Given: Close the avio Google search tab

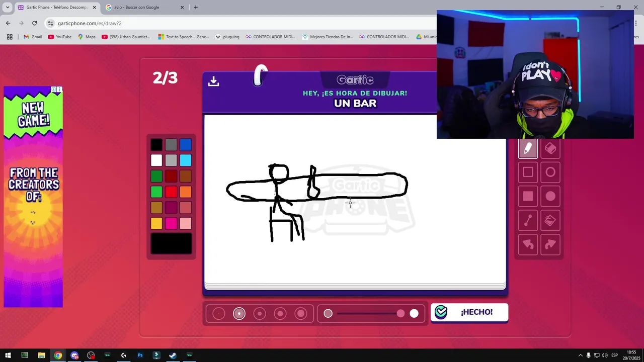Looking at the screenshot, I should [x=183, y=8].
